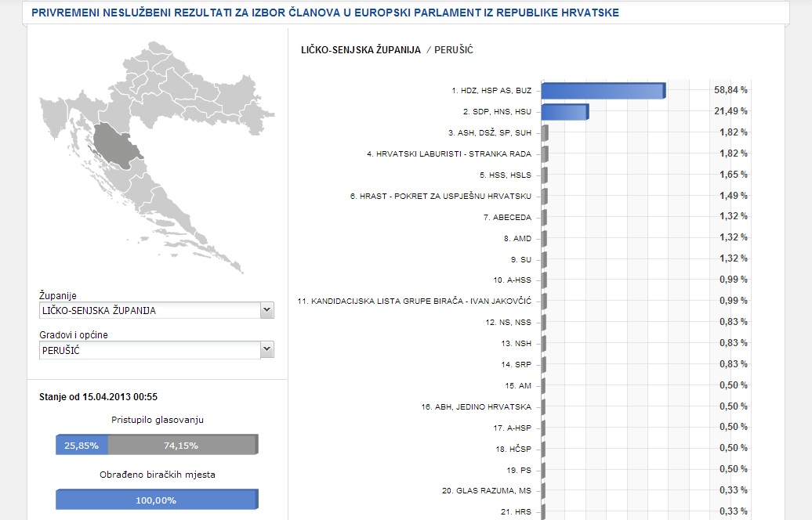Click the label '7. ABECEDA'

point(508,218)
